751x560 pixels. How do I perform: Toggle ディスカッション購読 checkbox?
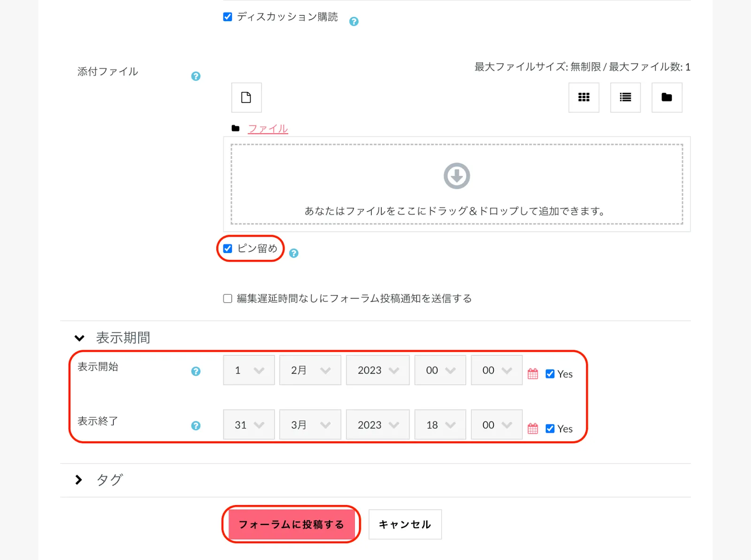[228, 17]
